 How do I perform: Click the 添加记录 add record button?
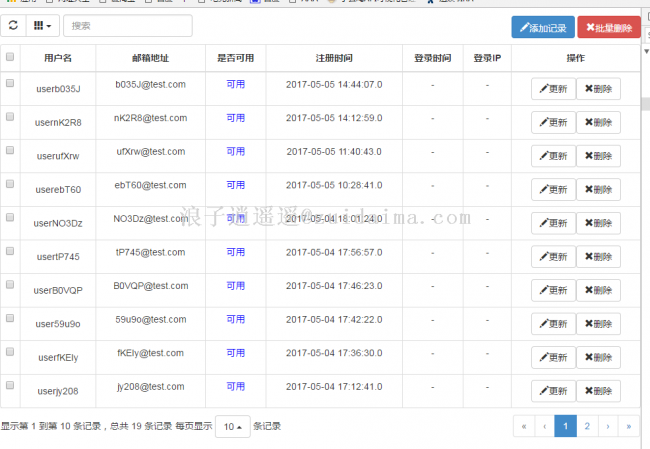(542, 28)
